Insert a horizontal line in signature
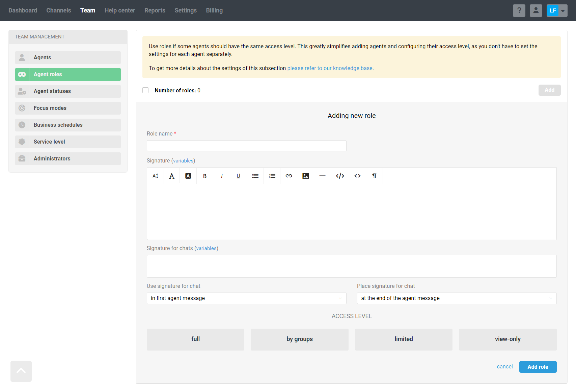Screen dimensions: 576x392 coord(323,176)
